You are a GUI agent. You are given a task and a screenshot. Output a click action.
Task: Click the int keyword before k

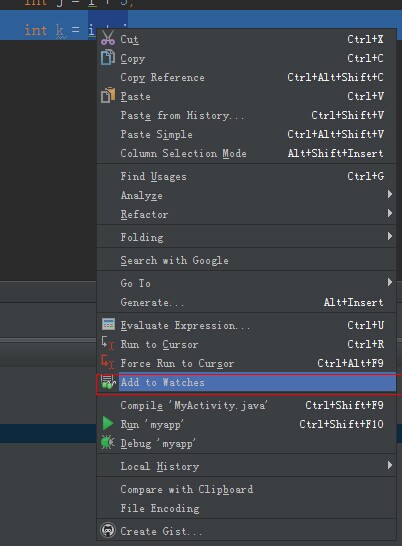pyautogui.click(x=36, y=30)
